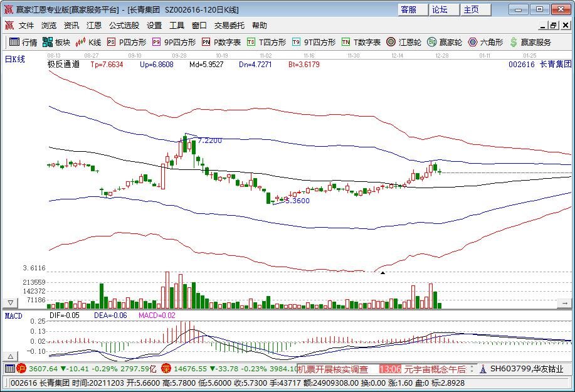575x392 pixels.
Task: Open 9T四方形 tool
Action: [x=314, y=42]
